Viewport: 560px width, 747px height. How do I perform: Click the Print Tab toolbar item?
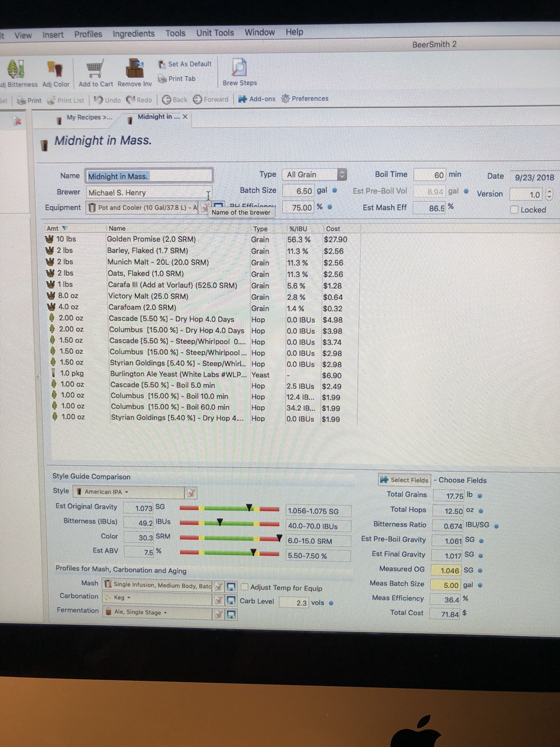176,79
